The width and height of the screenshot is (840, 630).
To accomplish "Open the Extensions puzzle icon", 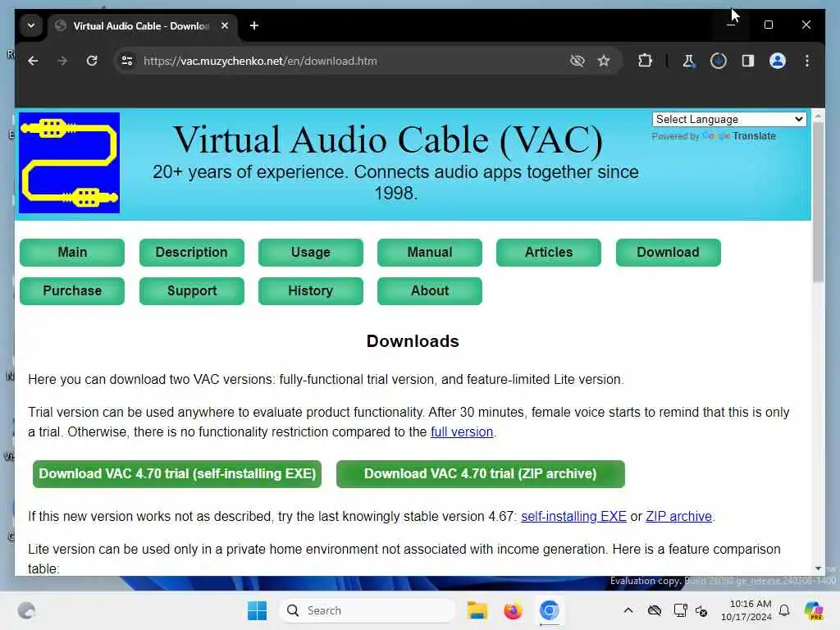I will coord(645,61).
